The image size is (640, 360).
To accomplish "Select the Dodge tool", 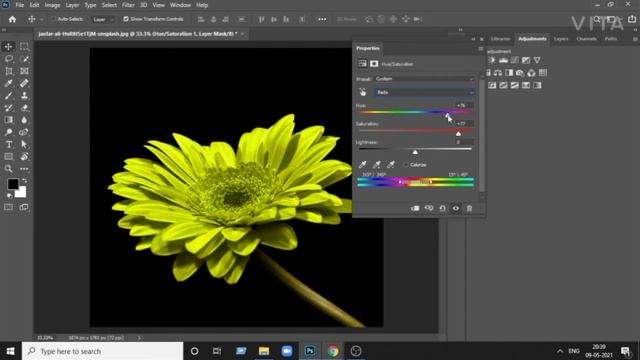I will 8,132.
